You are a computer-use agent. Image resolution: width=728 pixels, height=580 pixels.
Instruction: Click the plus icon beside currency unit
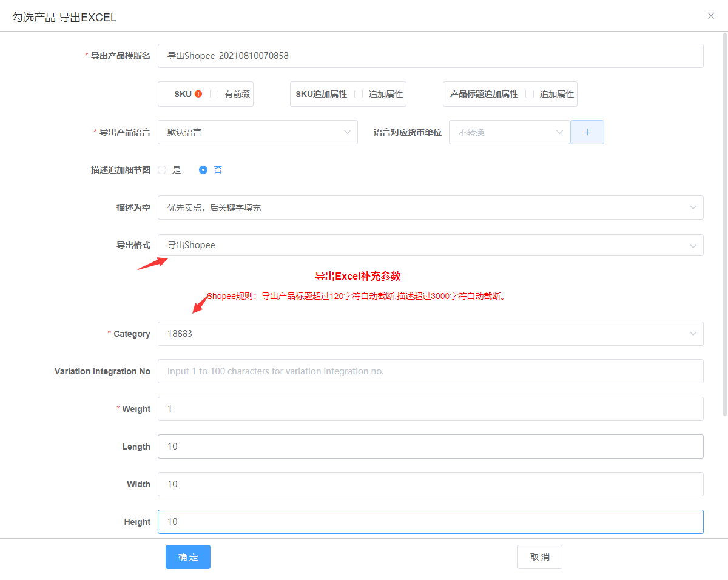point(587,132)
